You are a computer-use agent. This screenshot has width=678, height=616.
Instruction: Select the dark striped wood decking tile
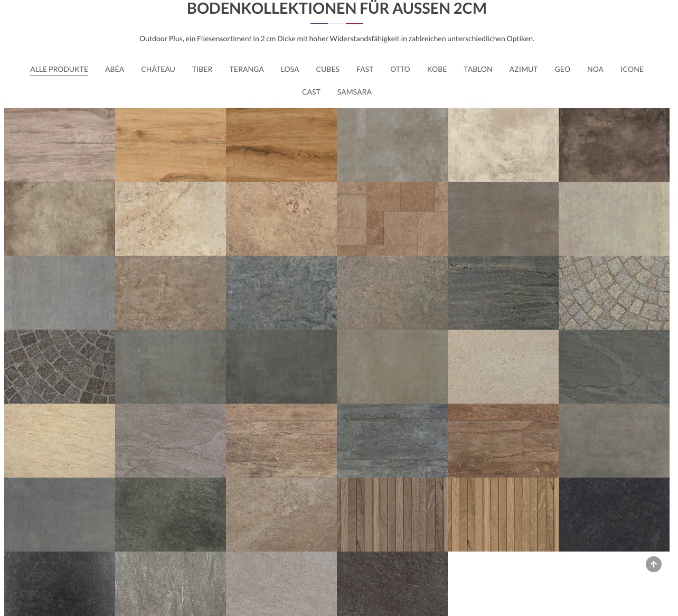tap(392, 515)
